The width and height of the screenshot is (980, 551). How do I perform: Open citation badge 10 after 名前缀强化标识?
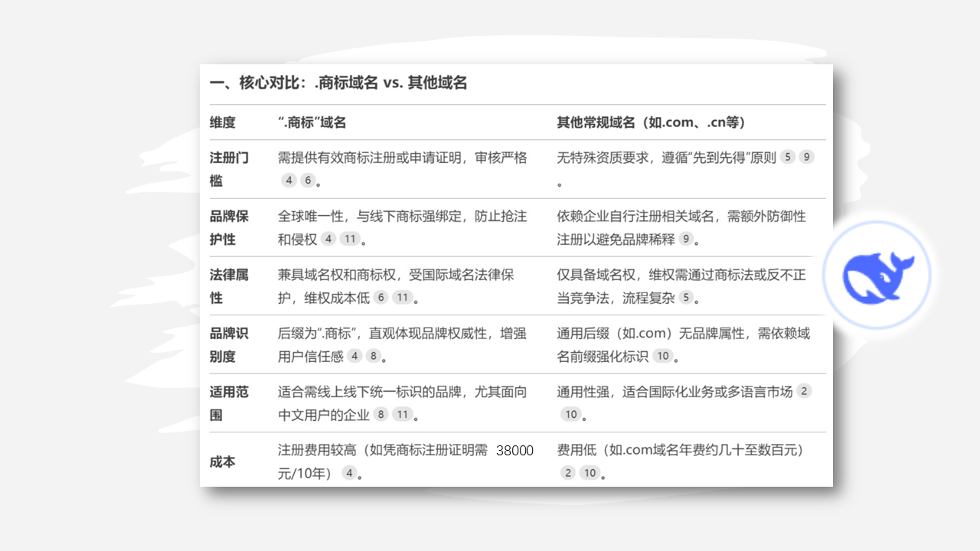coord(663,356)
